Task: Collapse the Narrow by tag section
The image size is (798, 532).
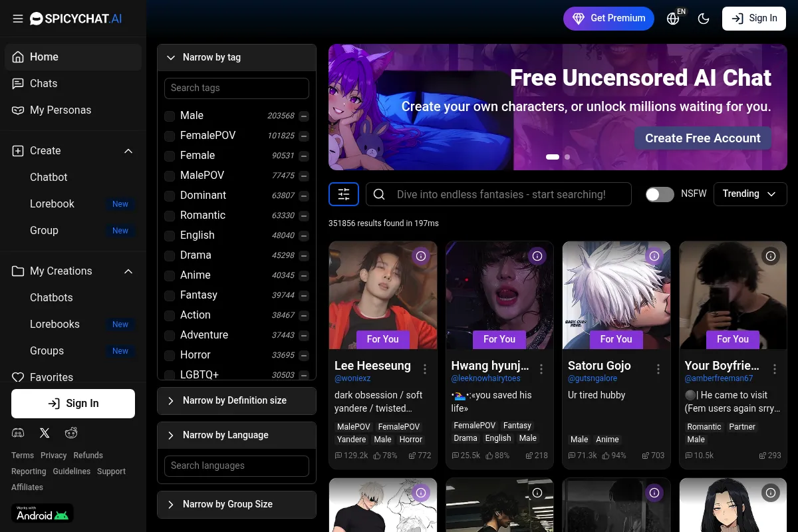Action: click(x=237, y=58)
